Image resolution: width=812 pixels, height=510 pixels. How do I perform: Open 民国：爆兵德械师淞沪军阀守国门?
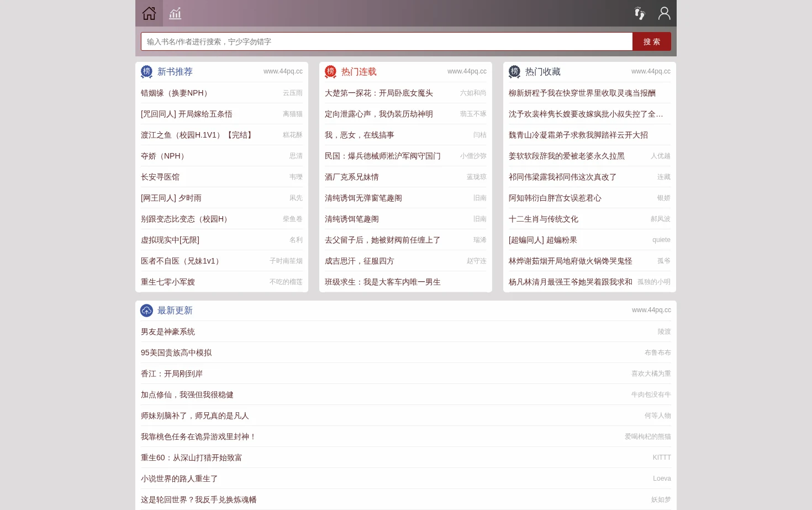pyautogui.click(x=383, y=156)
